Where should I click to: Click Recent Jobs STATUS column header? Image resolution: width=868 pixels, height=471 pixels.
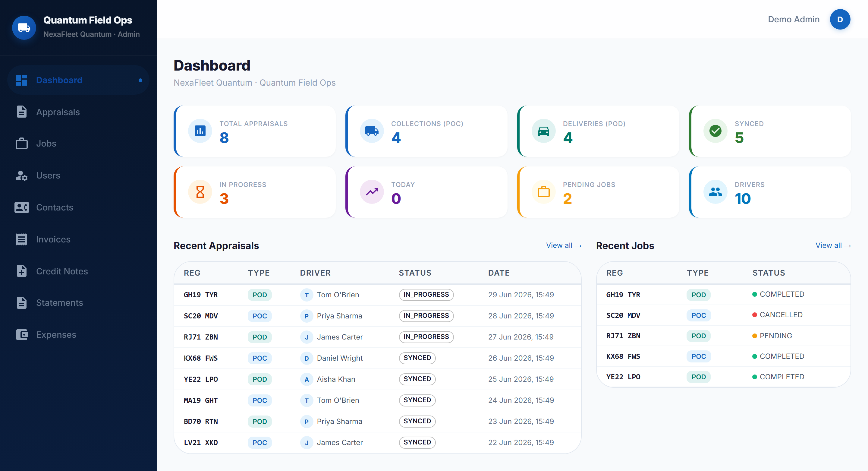pos(769,273)
